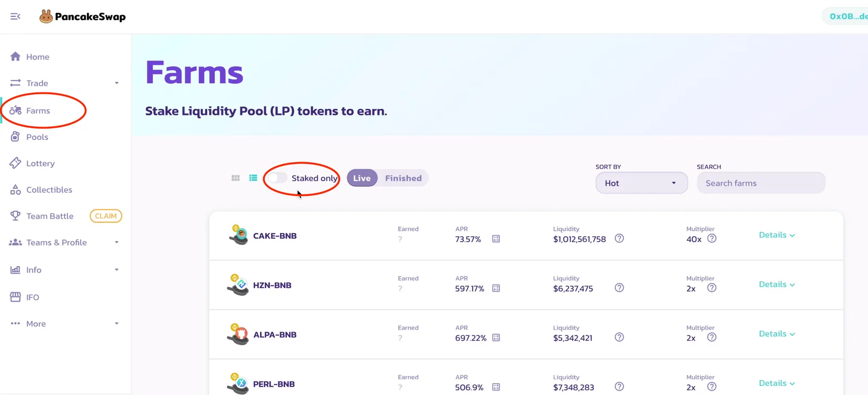Click multiplier help icon for PERL-BNB
868x395 pixels.
(x=712, y=386)
